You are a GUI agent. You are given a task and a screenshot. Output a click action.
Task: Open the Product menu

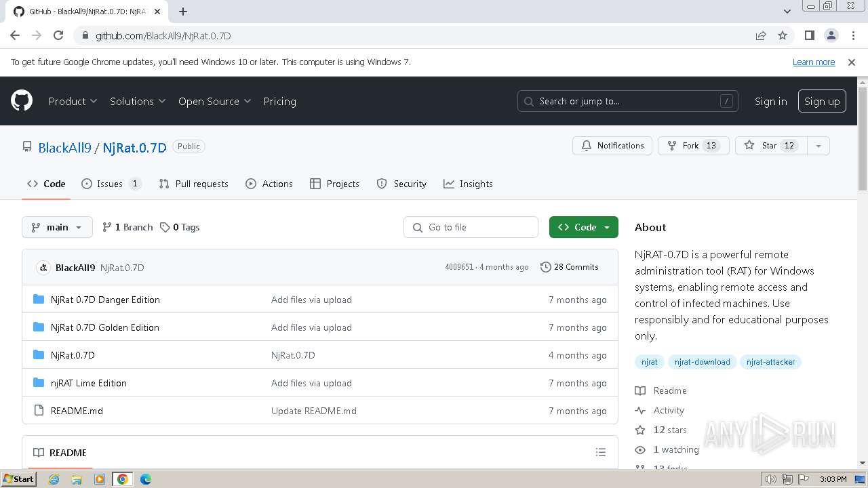[73, 101]
